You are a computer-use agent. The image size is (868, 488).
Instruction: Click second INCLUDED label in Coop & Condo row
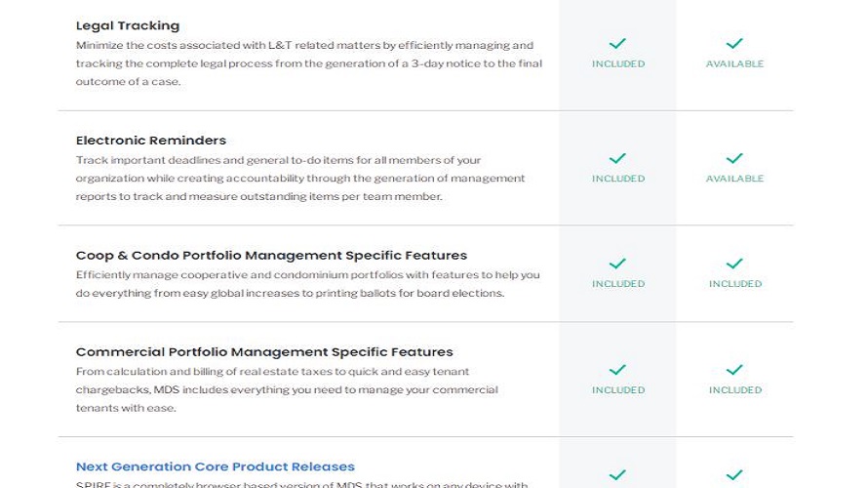click(x=735, y=284)
